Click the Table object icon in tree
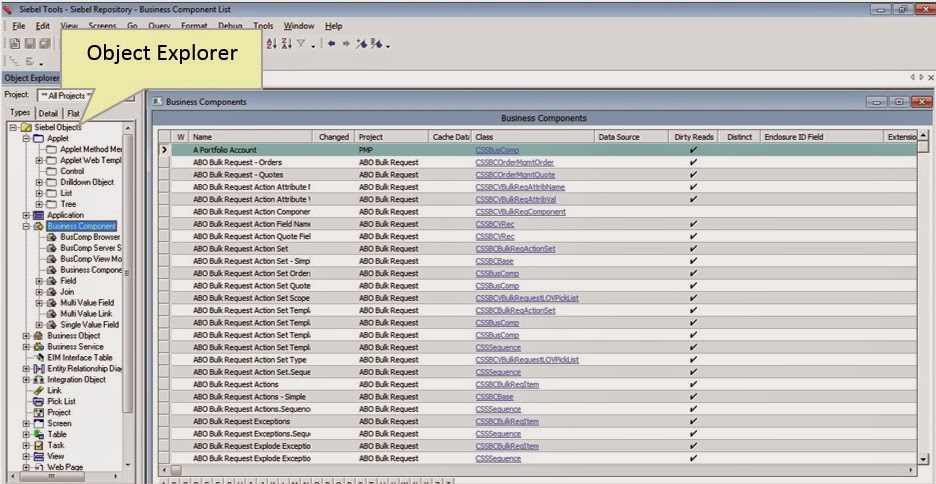936x484 pixels. 38,434
